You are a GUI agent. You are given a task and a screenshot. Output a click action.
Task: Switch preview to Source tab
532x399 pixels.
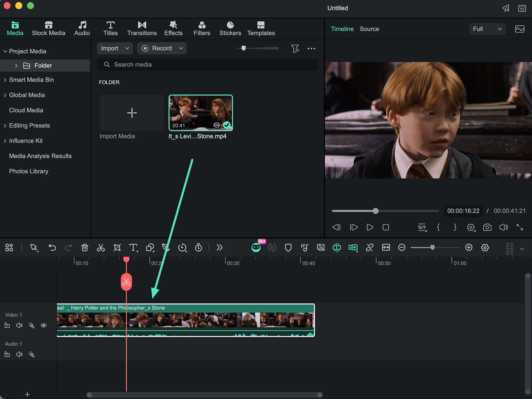369,29
